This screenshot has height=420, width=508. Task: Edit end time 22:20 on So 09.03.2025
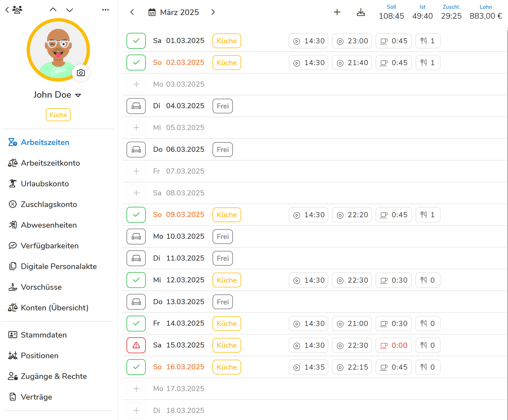pos(352,215)
